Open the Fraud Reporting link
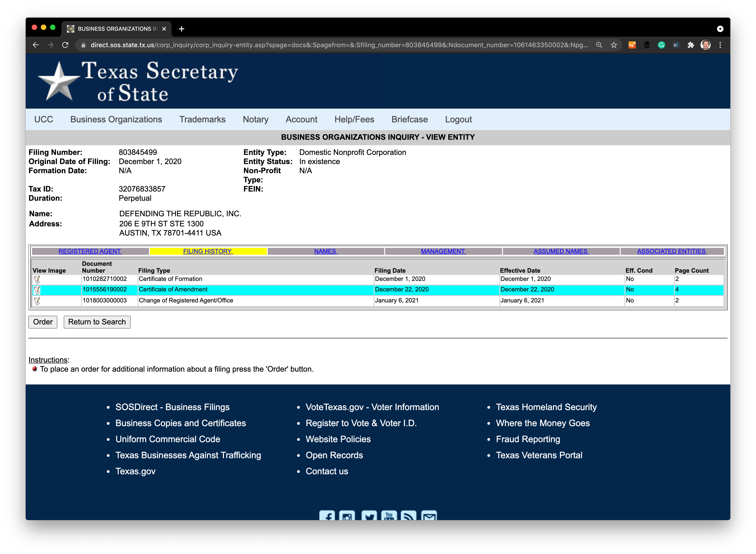Image resolution: width=756 pixels, height=554 pixels. pos(528,439)
